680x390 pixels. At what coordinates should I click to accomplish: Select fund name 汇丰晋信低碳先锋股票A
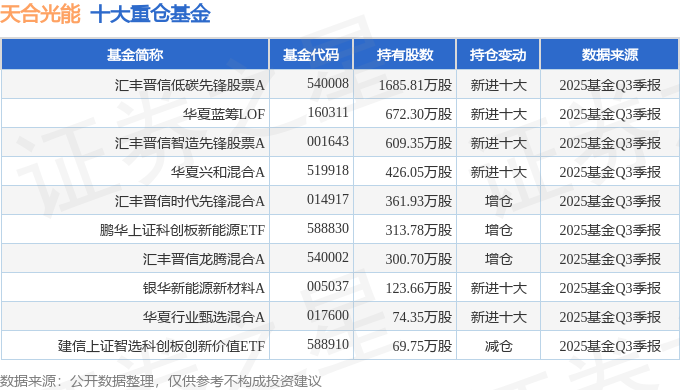point(190,85)
